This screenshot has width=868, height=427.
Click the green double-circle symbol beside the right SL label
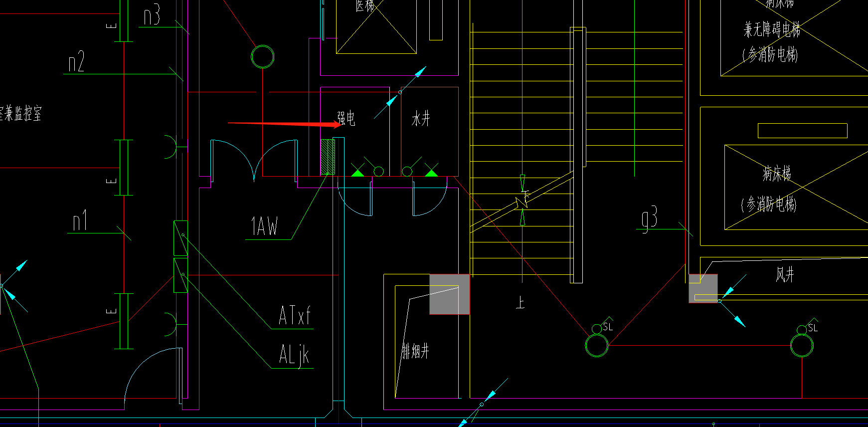[802, 345]
